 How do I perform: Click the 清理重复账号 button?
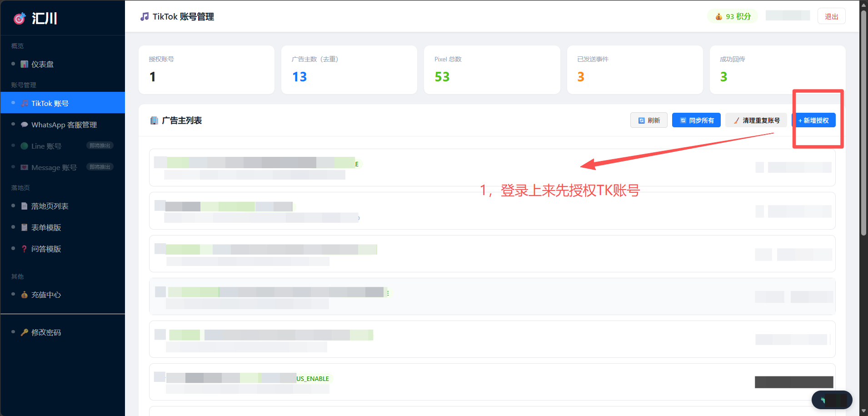point(756,120)
